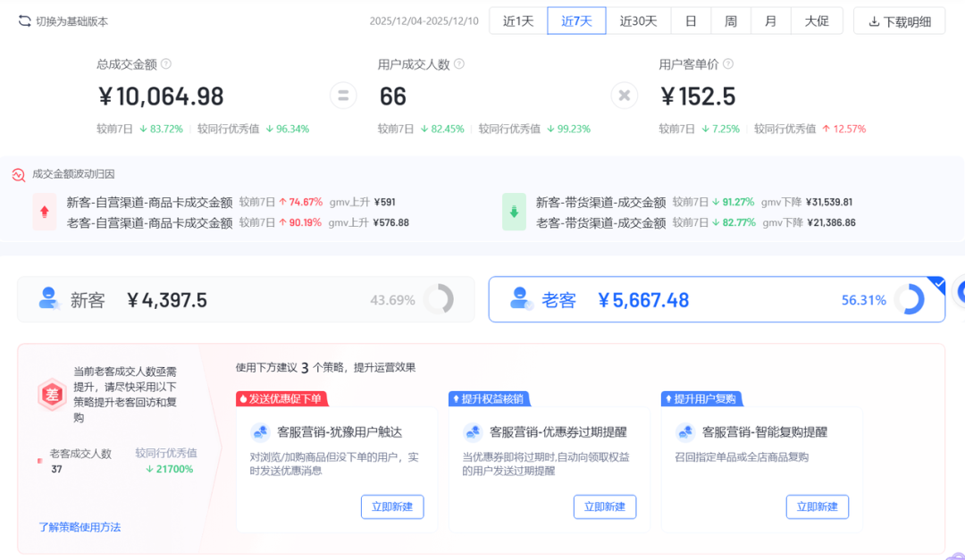Click the 新客 user avatar icon

coord(48,298)
